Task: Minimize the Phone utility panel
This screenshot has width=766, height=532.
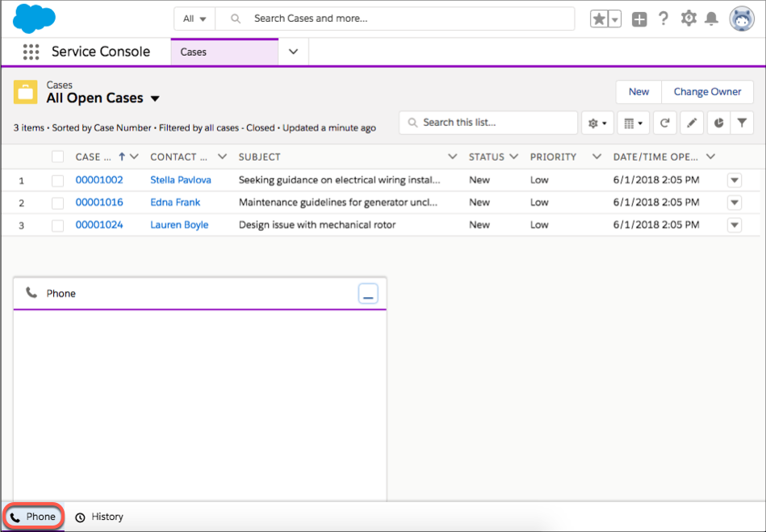Action: 368,294
